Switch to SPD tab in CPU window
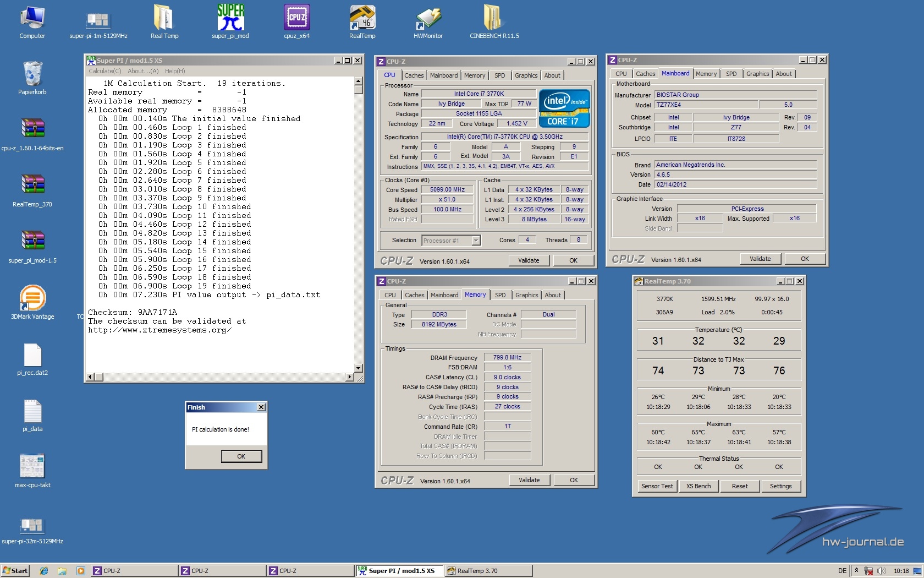 [499, 75]
